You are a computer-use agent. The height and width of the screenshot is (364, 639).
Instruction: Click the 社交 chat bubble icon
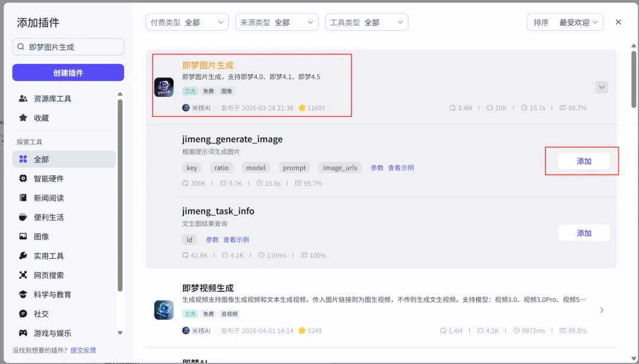point(23,314)
